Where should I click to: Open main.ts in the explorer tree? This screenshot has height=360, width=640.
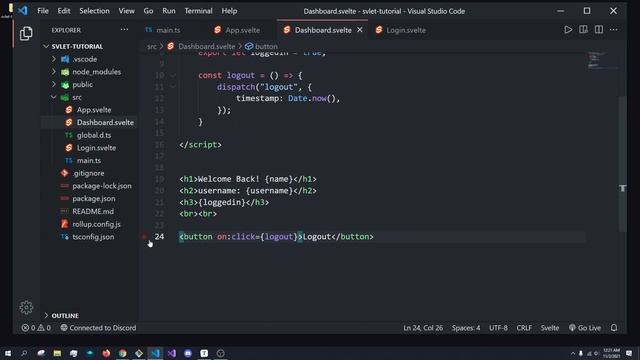[x=89, y=160]
